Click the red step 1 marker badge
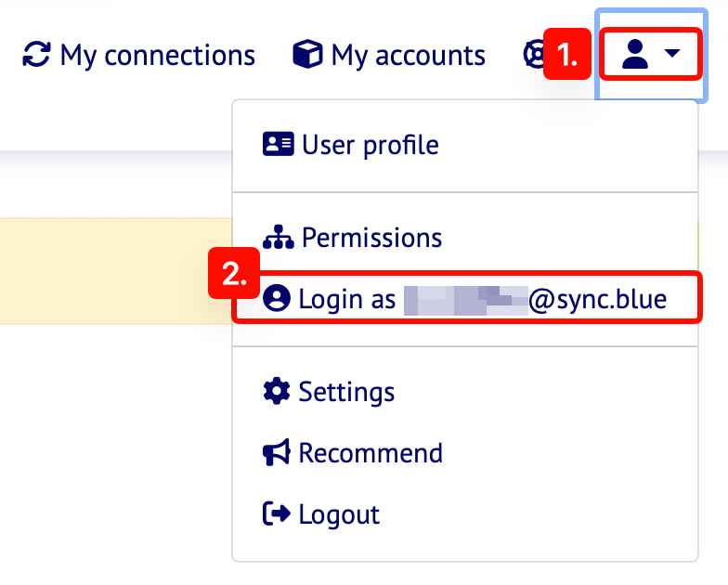The width and height of the screenshot is (728, 585). click(x=567, y=56)
